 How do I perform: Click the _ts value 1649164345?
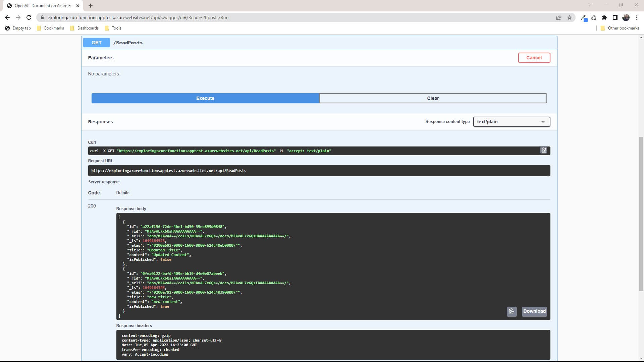pyautogui.click(x=154, y=288)
